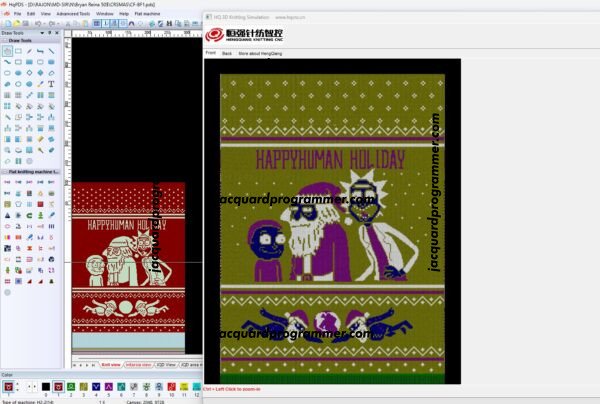Click the Back view in simulation window
600x404 pixels.
pyautogui.click(x=227, y=52)
